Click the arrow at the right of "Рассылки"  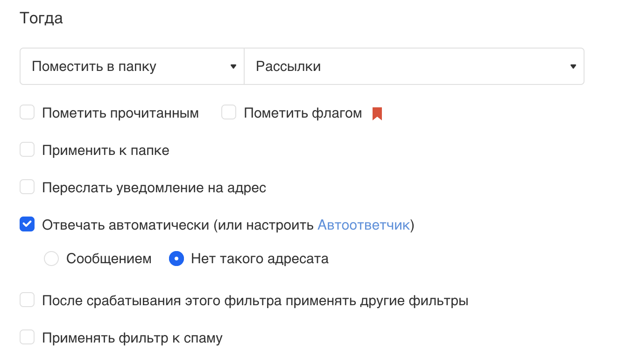click(x=573, y=67)
